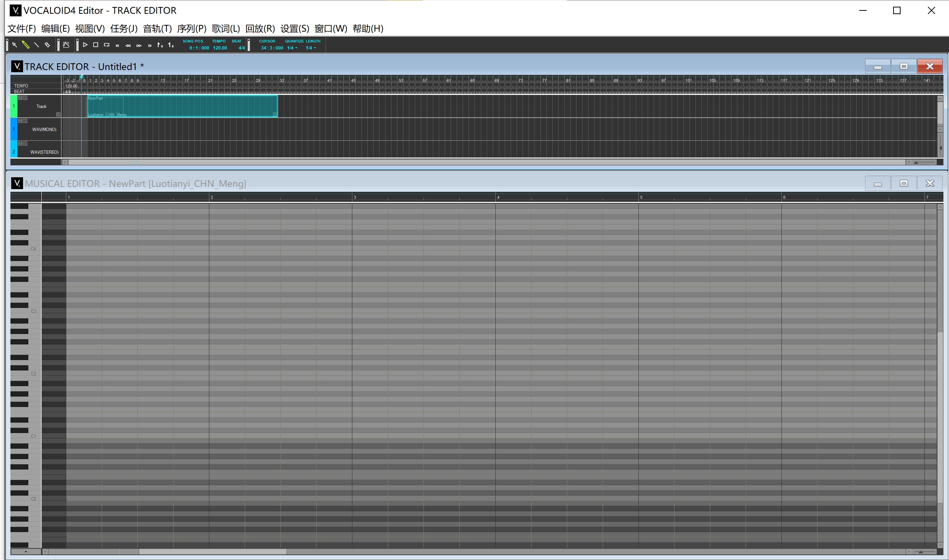Click the tempo track value 120.00
The height and width of the screenshot is (560, 949).
pos(71,86)
